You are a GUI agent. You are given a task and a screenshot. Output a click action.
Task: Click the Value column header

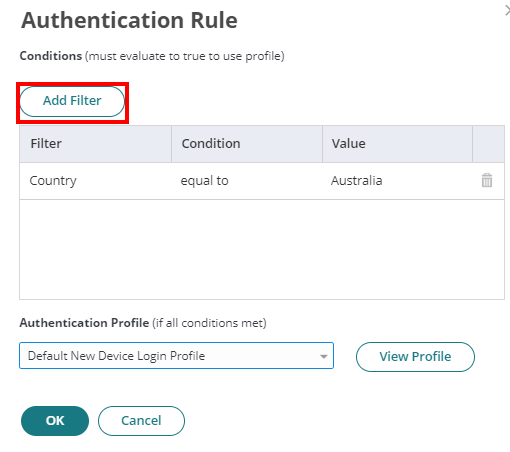point(397,144)
